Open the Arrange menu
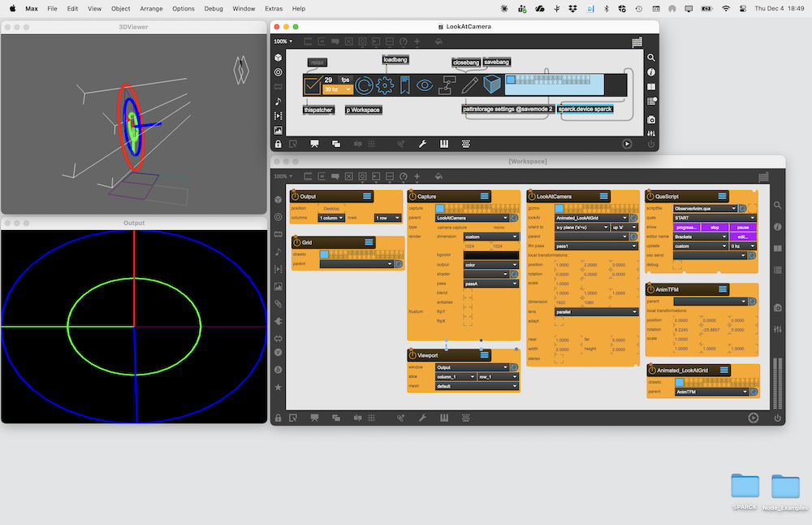 click(153, 8)
